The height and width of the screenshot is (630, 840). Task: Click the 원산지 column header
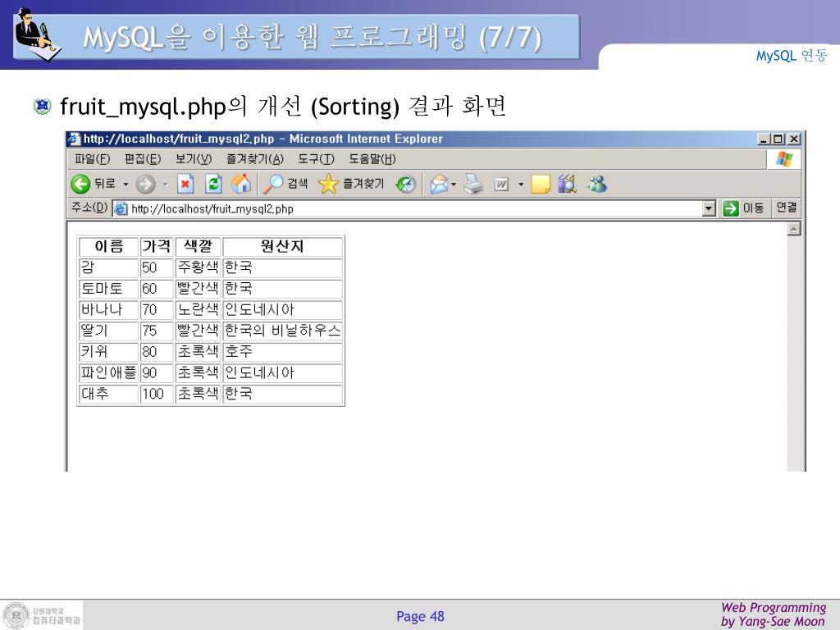[282, 246]
